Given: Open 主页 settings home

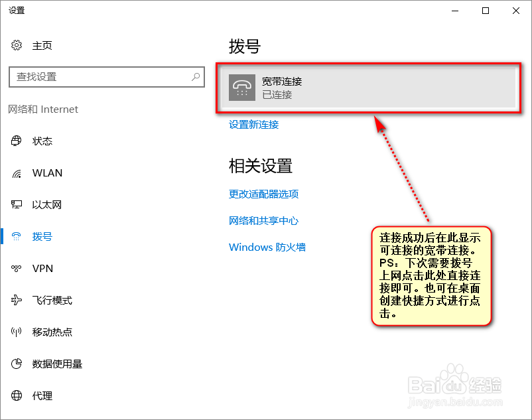Looking at the screenshot, I should tap(42, 46).
